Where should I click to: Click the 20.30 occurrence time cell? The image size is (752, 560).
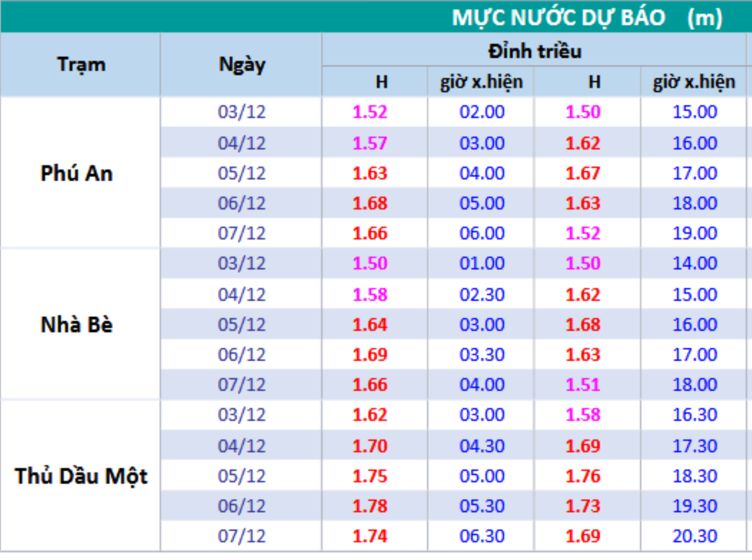[695, 536]
